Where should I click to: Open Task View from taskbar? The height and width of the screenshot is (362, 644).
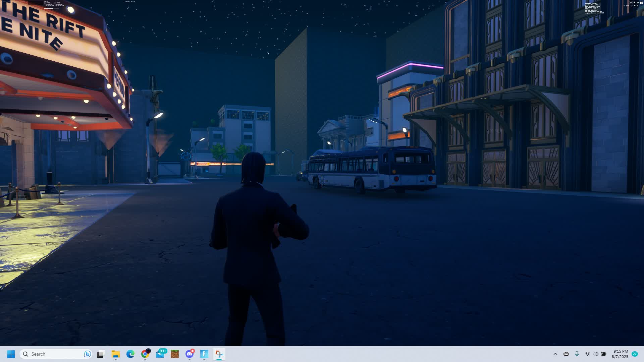tap(101, 354)
